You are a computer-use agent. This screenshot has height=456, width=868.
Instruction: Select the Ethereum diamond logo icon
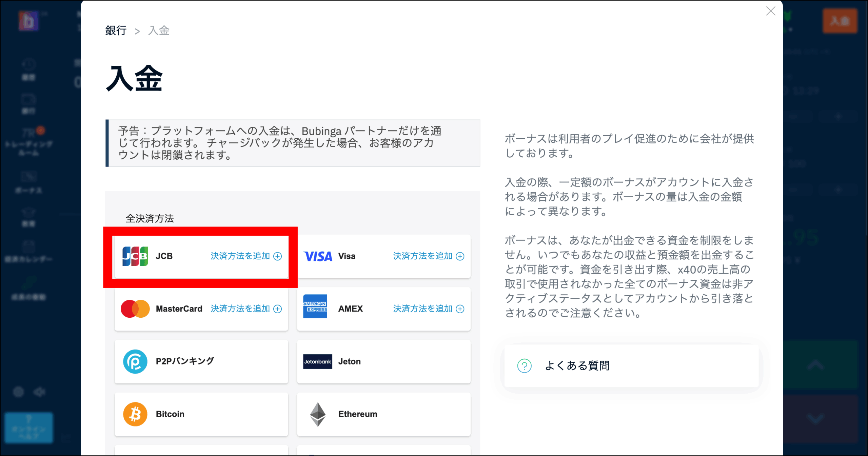[318, 414]
